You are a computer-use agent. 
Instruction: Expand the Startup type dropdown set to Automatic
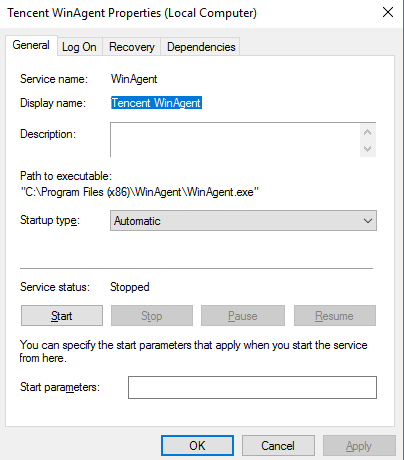click(x=243, y=221)
